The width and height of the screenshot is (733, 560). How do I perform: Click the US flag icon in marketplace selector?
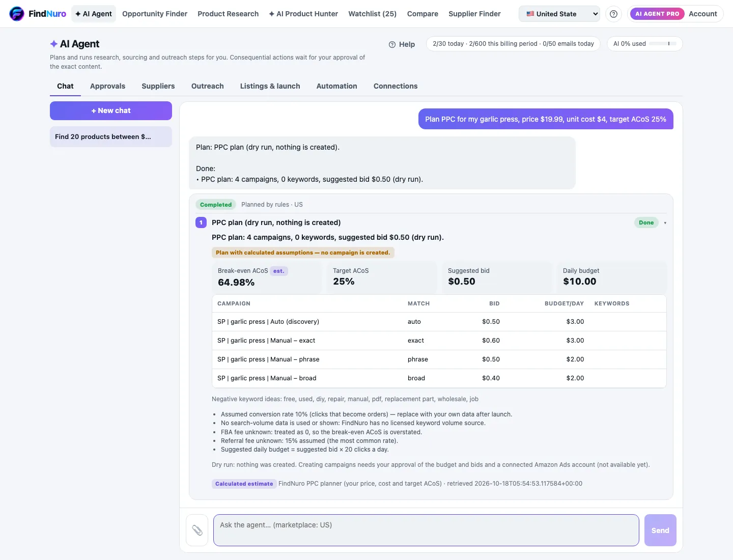tap(530, 14)
